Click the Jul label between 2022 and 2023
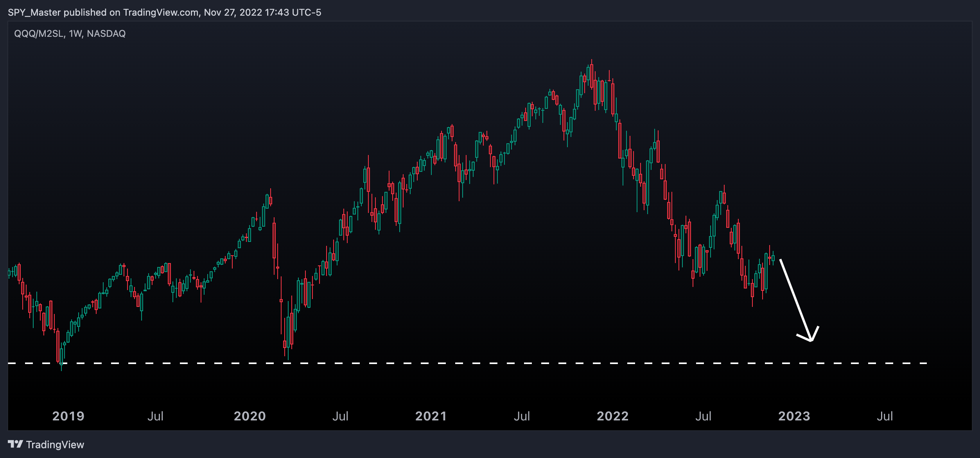The height and width of the screenshot is (458, 980). (x=703, y=416)
